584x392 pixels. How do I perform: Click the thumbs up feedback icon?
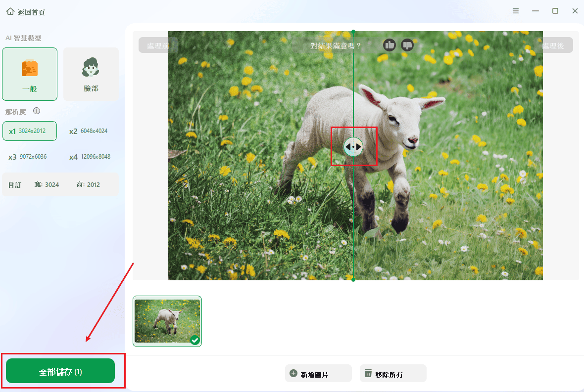click(389, 45)
